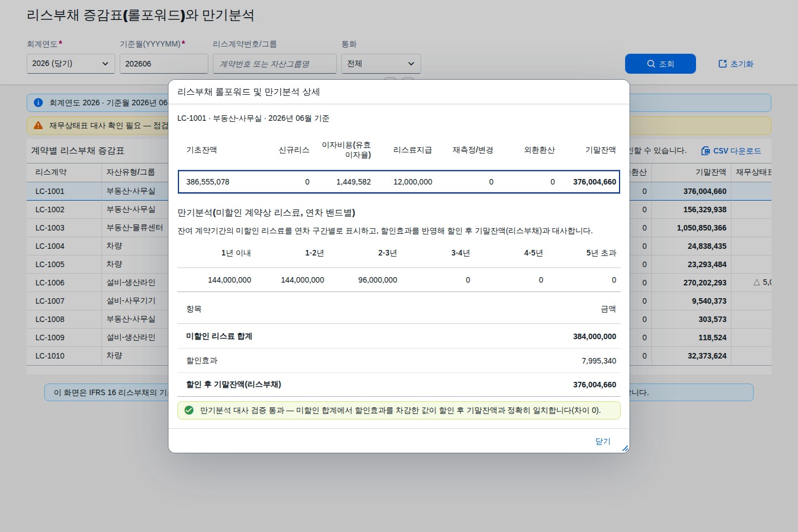Viewport: 798px width, 532px height.
Task: Click the 미할인 리스료 합계 row label
Action: [x=219, y=336]
